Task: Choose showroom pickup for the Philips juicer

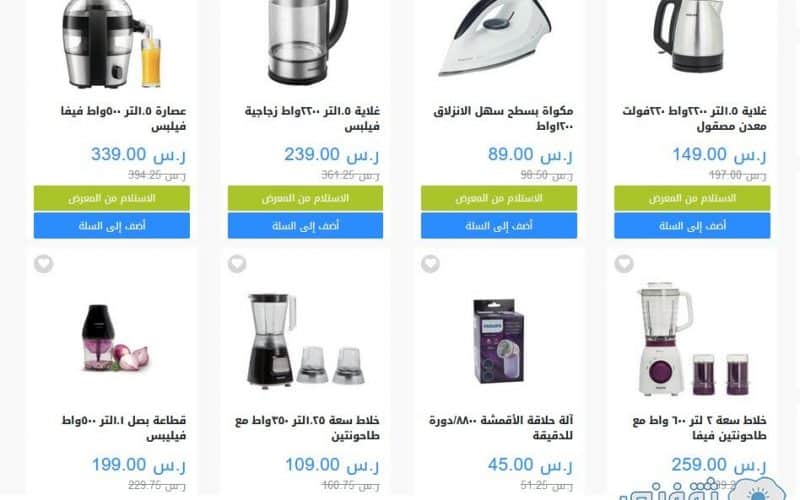Action: tap(112, 198)
